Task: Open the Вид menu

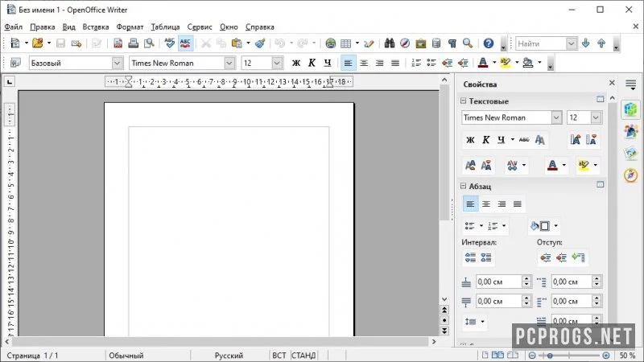Action: point(68,27)
